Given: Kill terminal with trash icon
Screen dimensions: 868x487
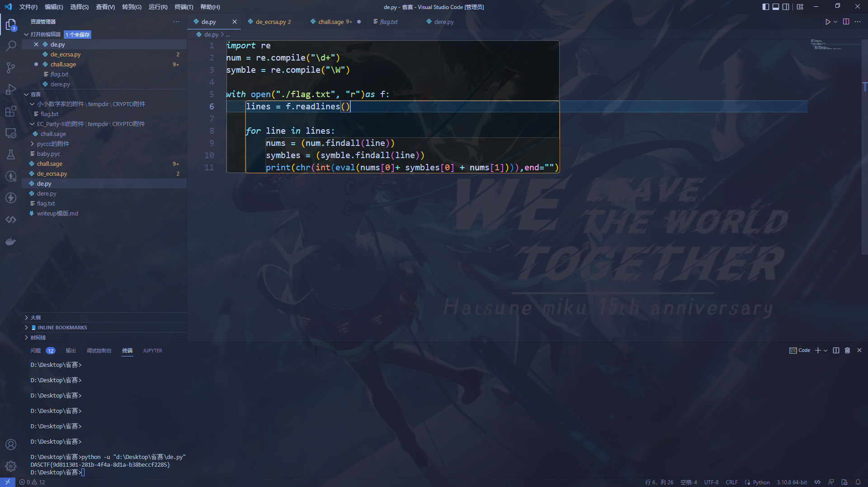Looking at the screenshot, I should coord(848,350).
